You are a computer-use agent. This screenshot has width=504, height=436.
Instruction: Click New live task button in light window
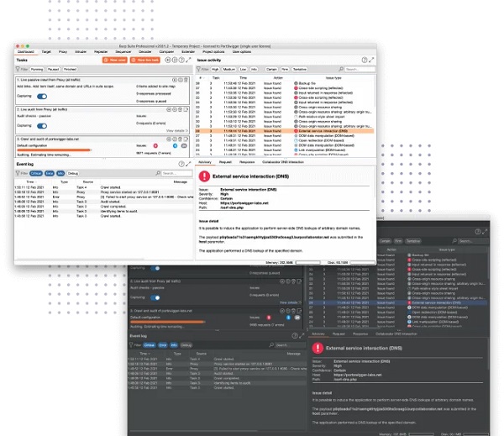[145, 60]
